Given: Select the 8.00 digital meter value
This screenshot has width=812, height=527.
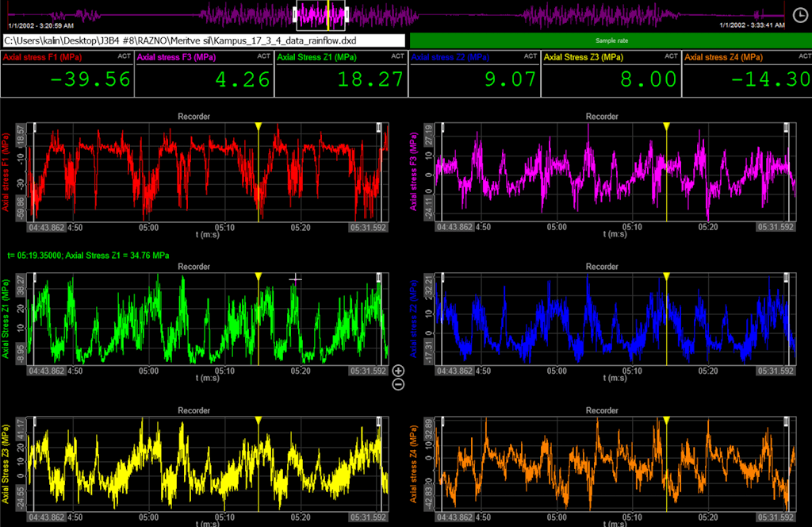Looking at the screenshot, I should pyautogui.click(x=649, y=79).
